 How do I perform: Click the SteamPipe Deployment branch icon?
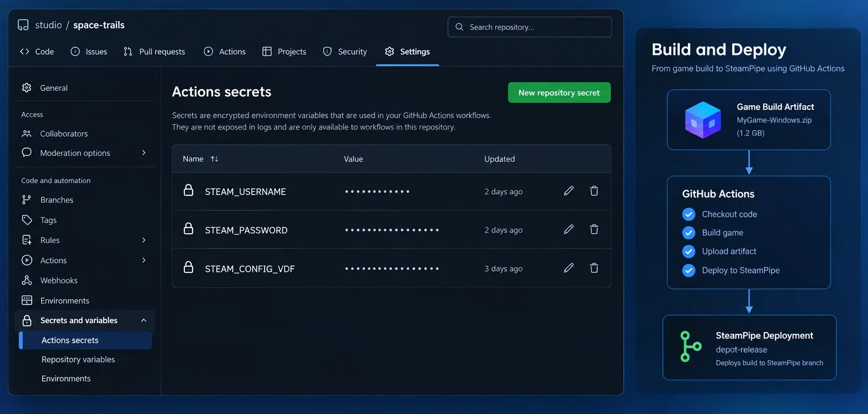690,347
